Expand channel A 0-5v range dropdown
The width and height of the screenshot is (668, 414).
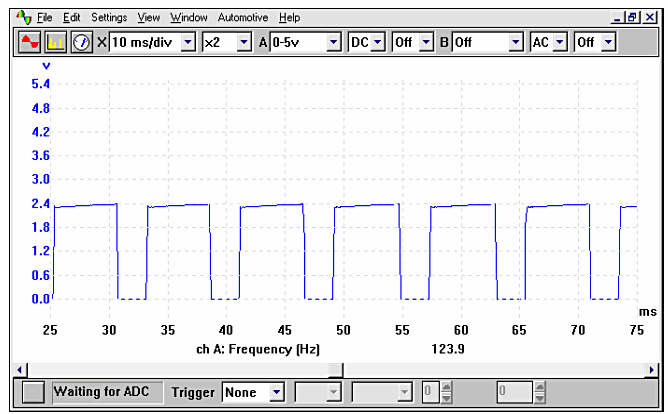[333, 43]
